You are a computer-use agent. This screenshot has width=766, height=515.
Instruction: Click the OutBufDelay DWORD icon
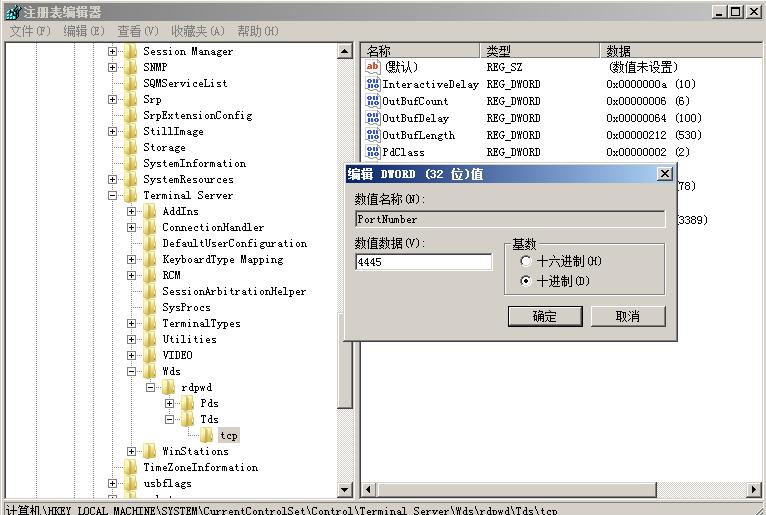372,118
